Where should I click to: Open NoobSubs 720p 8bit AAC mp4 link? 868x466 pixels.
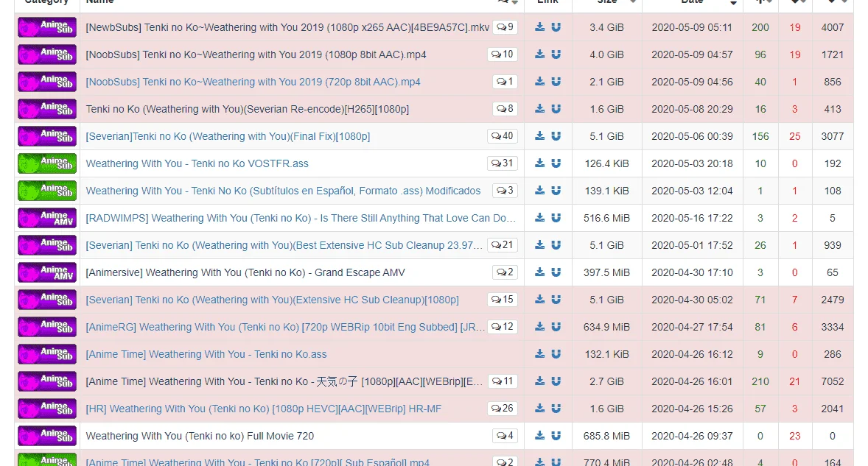(x=253, y=82)
